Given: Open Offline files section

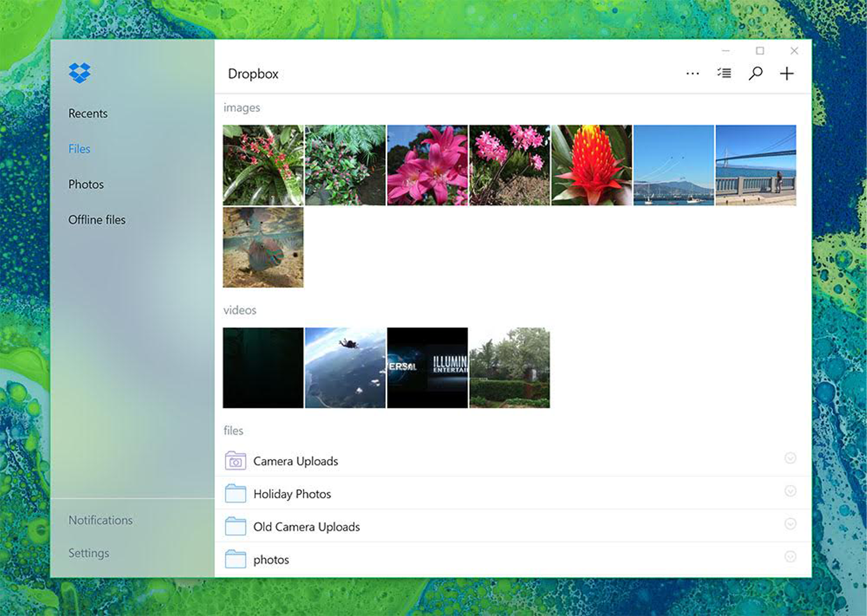Looking at the screenshot, I should [97, 220].
